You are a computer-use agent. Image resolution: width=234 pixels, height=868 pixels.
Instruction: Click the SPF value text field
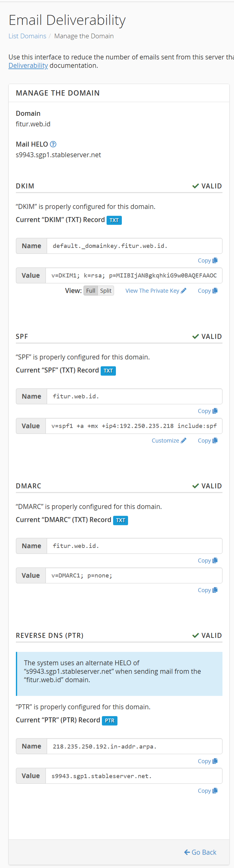(134, 426)
